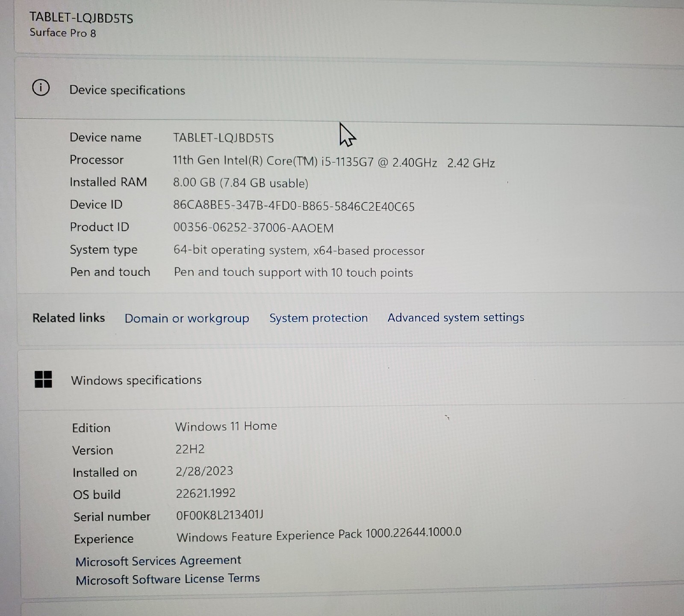This screenshot has width=684, height=616.
Task: Click the Device ID label
Action: click(96, 205)
